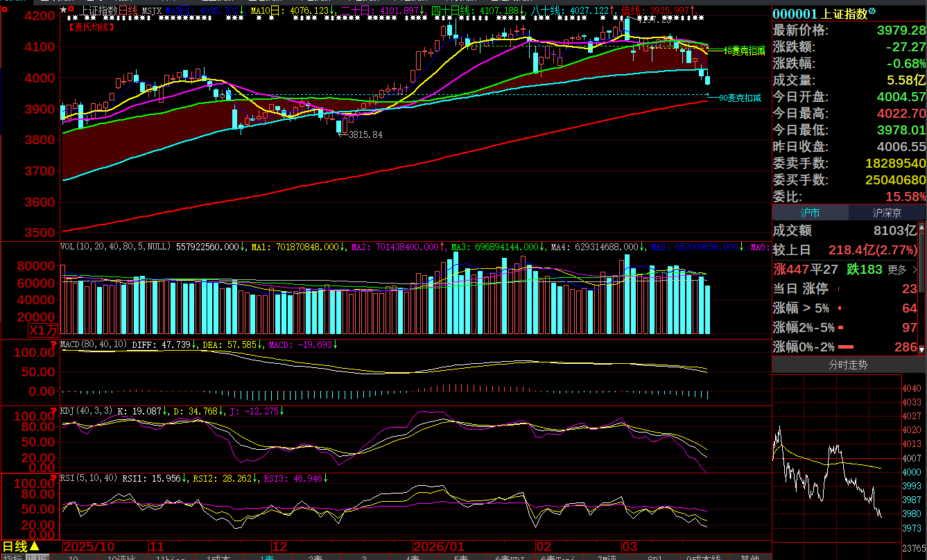Switch to the 沪市 tab

[x=810, y=213]
